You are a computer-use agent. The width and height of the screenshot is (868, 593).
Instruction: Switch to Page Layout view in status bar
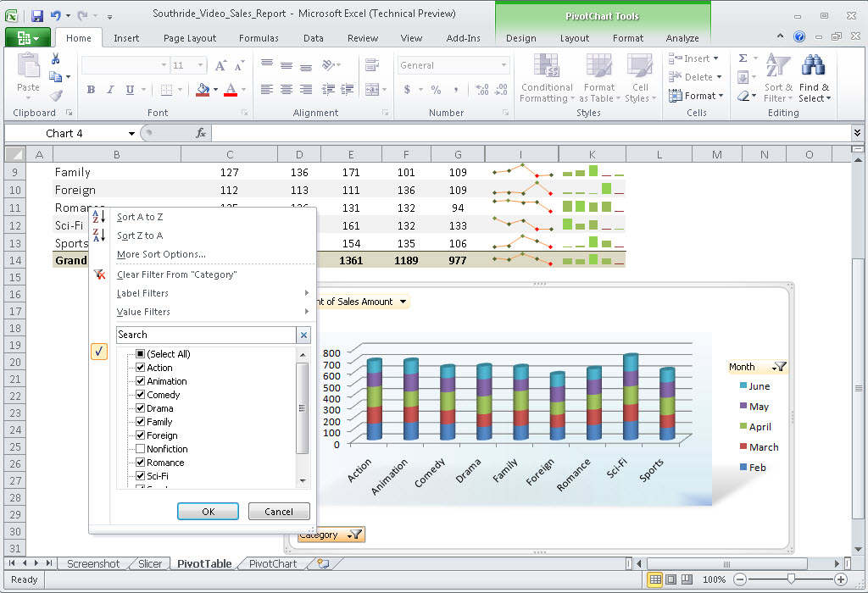click(x=671, y=579)
